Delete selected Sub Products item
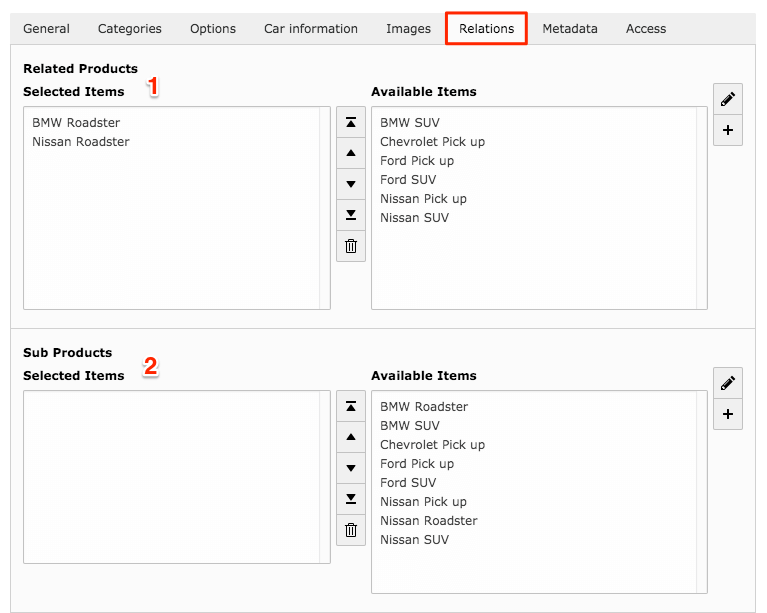Screen dimensions: 767x613 pos(351,530)
